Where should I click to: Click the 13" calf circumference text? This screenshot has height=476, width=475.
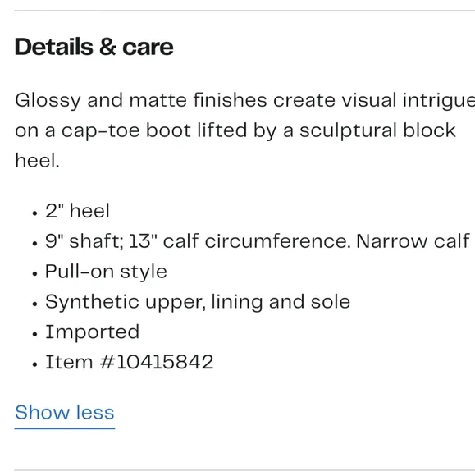tap(240, 241)
